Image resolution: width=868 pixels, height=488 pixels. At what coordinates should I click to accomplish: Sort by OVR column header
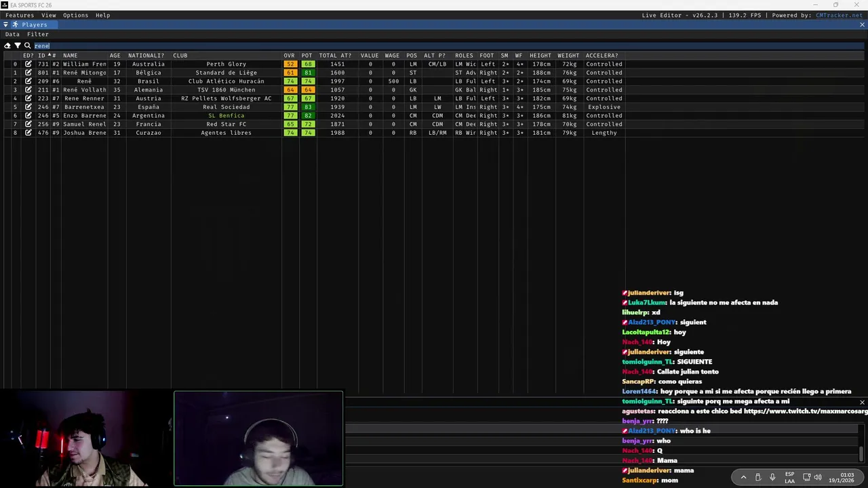290,56
